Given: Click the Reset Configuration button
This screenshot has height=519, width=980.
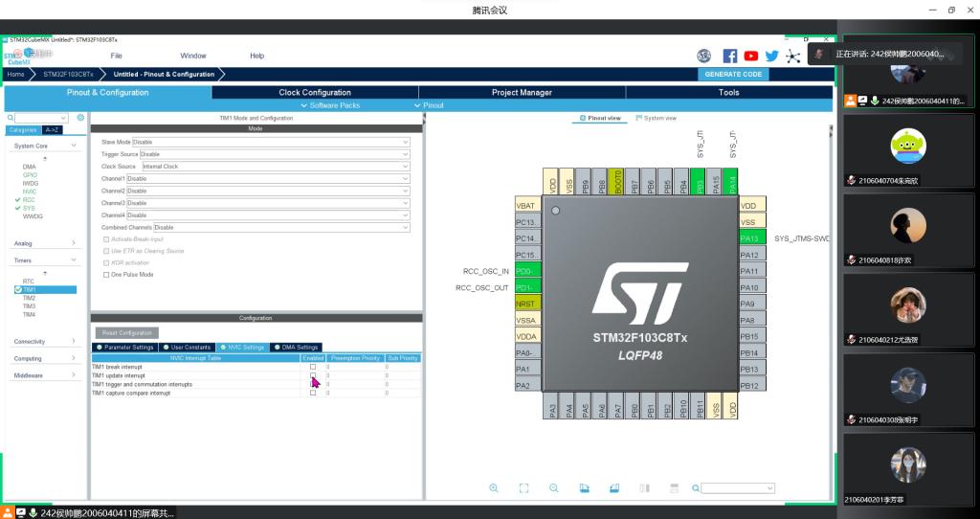Looking at the screenshot, I should (126, 333).
